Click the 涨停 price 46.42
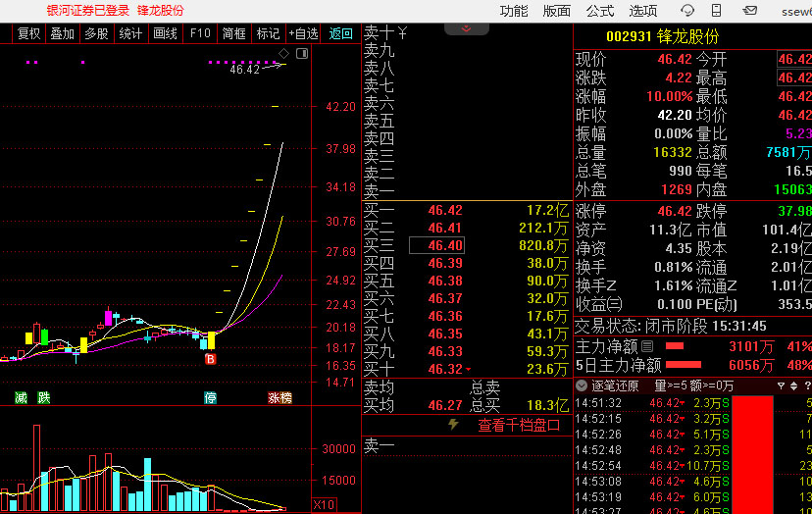 click(675, 211)
